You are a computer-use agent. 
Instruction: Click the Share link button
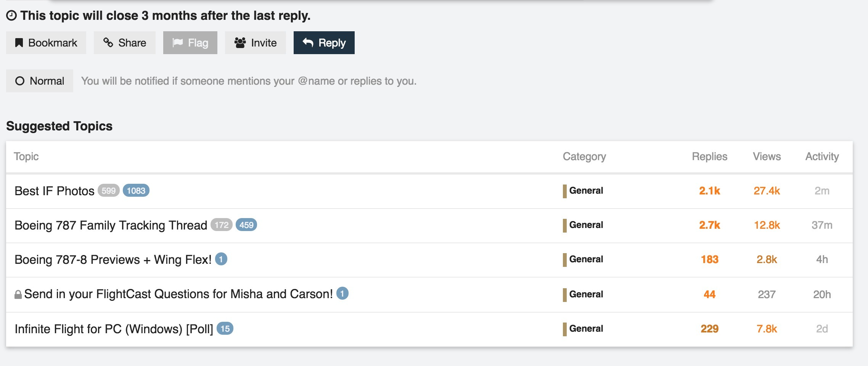tap(125, 43)
